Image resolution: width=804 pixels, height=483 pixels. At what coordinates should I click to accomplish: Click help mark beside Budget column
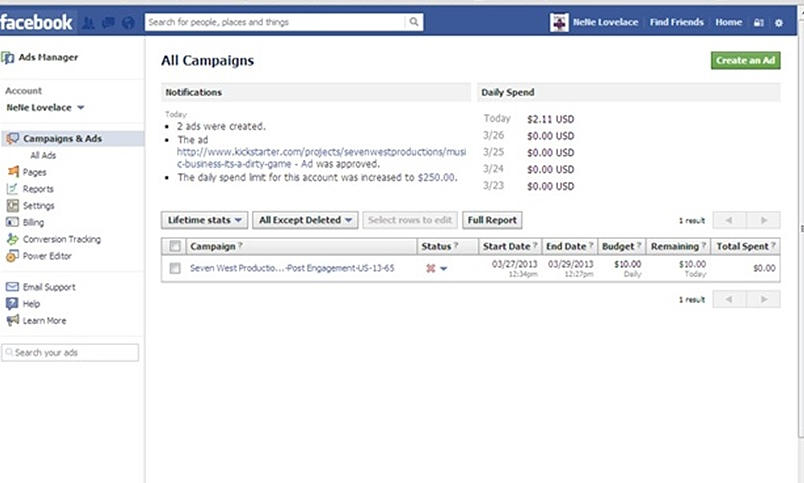(x=639, y=246)
